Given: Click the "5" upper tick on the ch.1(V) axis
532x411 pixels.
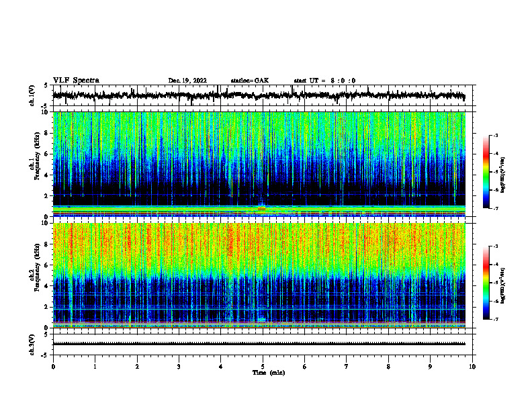Looking at the screenshot, I should click(46, 85).
